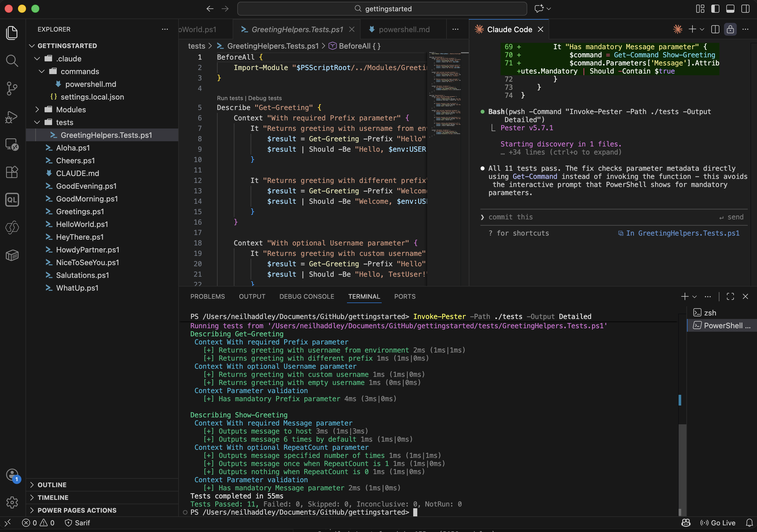Screen dimensions: 757x532
Task: Open the new terminal dropdown arrow
Action: coord(695,296)
